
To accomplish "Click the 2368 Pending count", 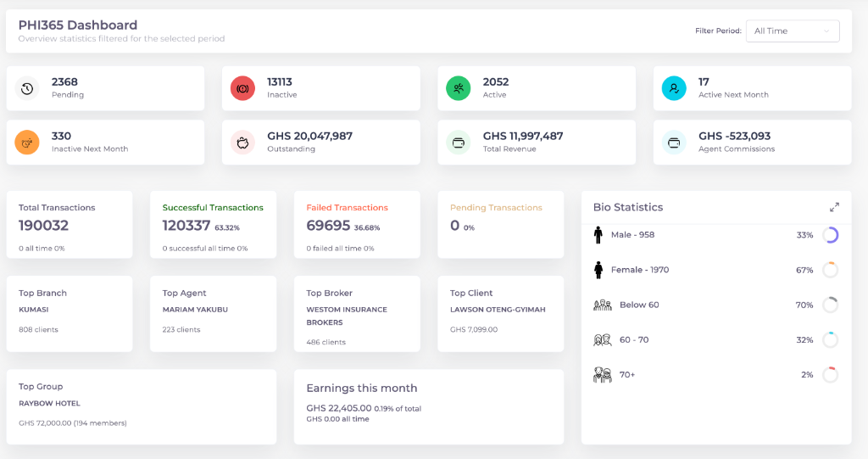I will tap(64, 82).
